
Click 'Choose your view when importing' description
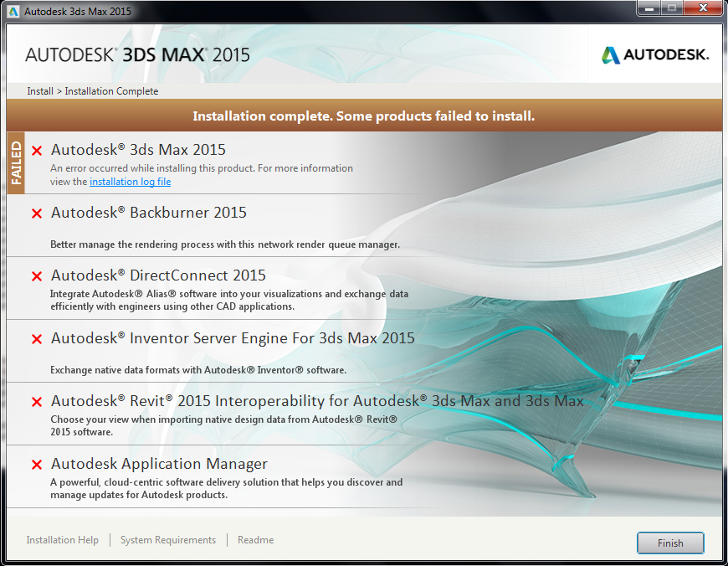click(223, 425)
